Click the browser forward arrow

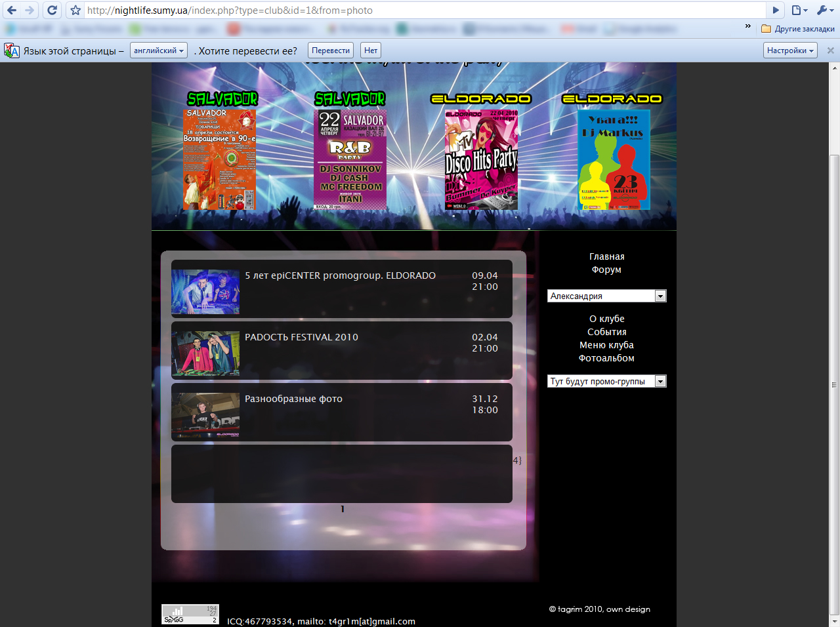(x=30, y=10)
